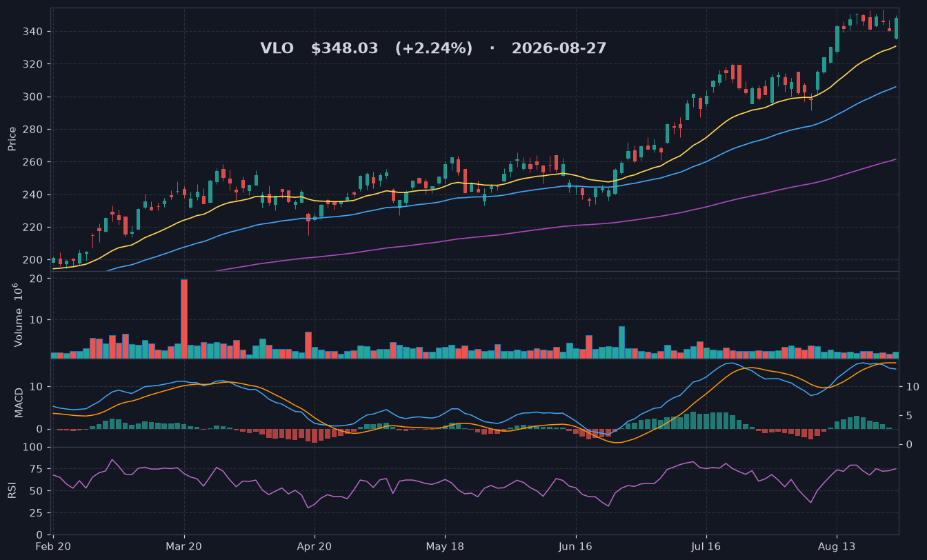
Task: Click the Apr 20 date tick label
Action: (x=315, y=546)
